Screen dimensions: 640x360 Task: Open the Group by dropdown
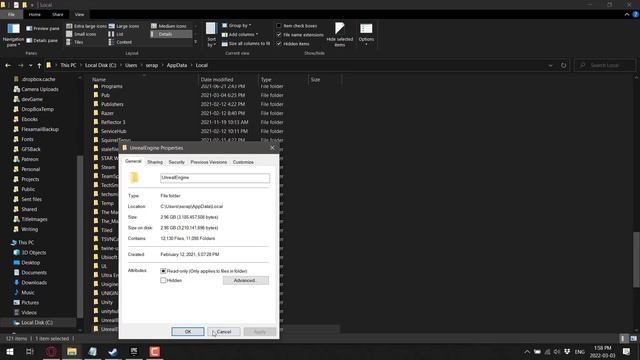click(x=237, y=25)
